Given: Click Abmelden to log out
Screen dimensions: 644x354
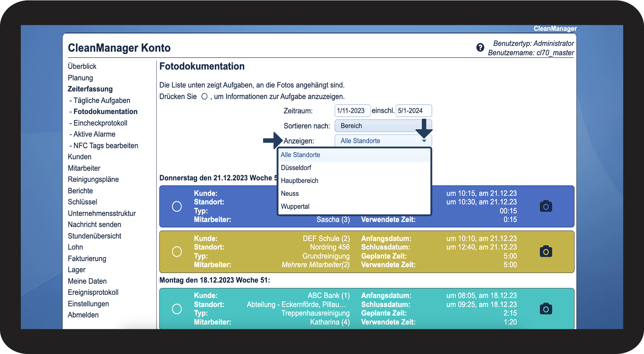Looking at the screenshot, I should coord(83,315).
